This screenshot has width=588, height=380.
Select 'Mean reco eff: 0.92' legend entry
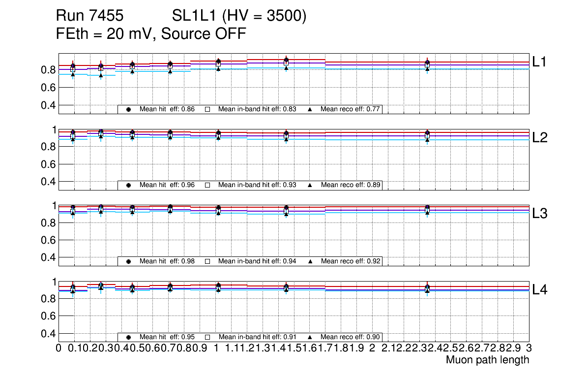click(351, 261)
